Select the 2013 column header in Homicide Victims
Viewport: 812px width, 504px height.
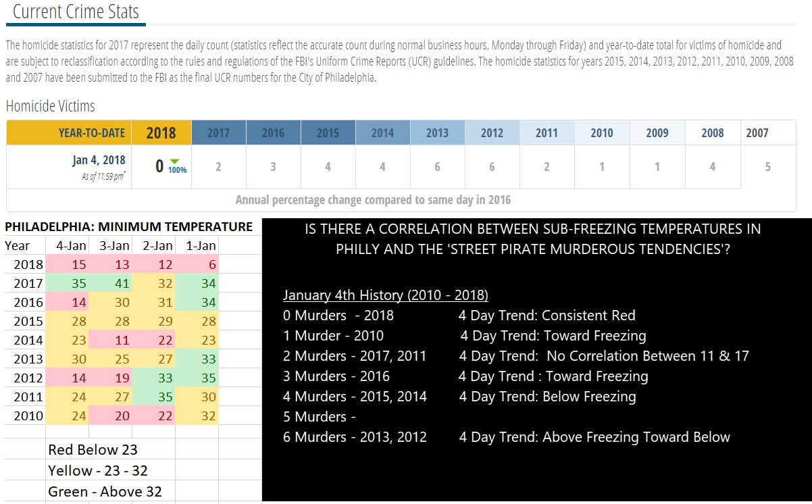(x=437, y=132)
